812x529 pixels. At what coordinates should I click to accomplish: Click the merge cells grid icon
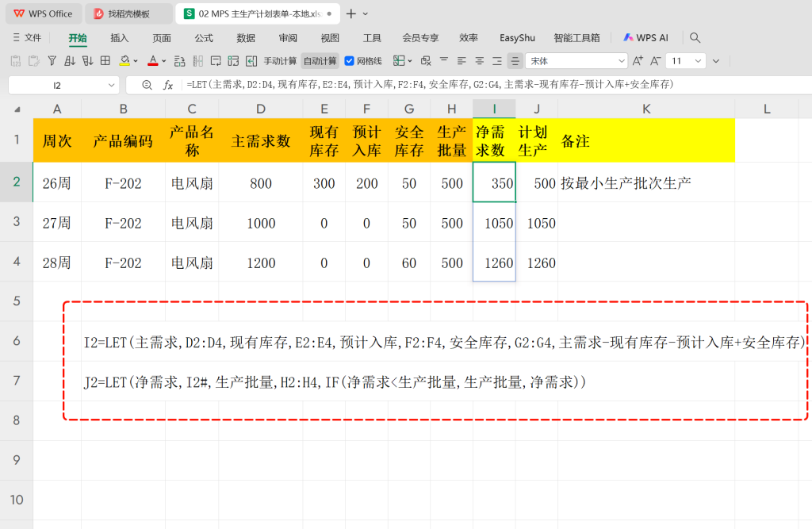105,61
